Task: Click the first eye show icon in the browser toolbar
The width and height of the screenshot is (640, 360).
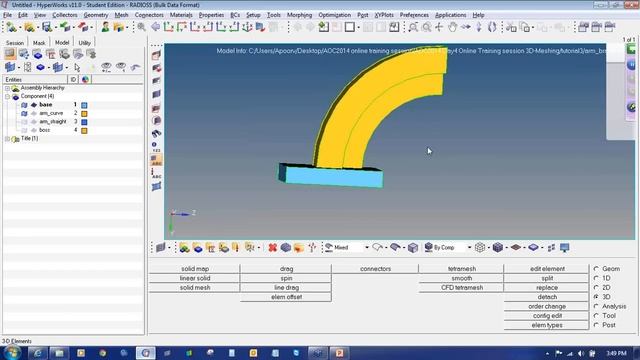Action: pos(106,67)
